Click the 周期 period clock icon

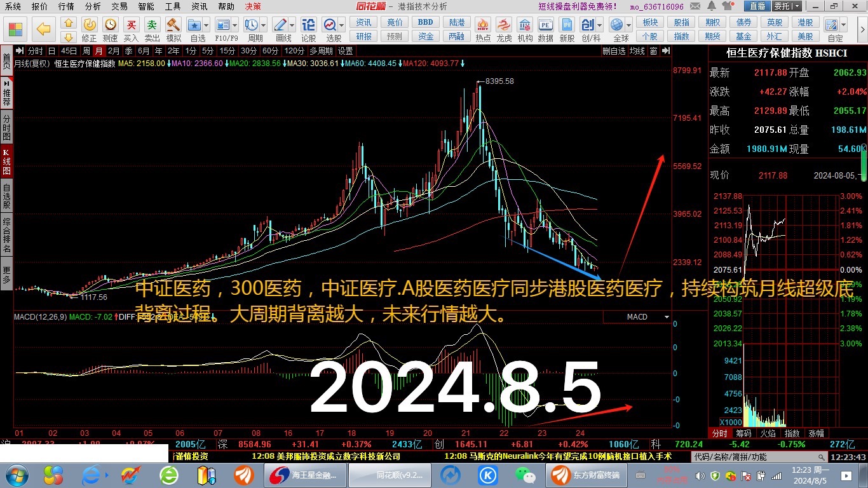(x=251, y=24)
